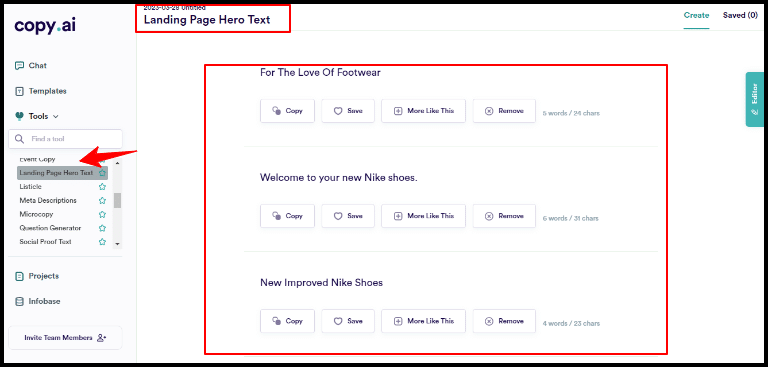The image size is (768, 367).
Task: Save "New Improved Nike Shoes" result
Action: (x=348, y=321)
